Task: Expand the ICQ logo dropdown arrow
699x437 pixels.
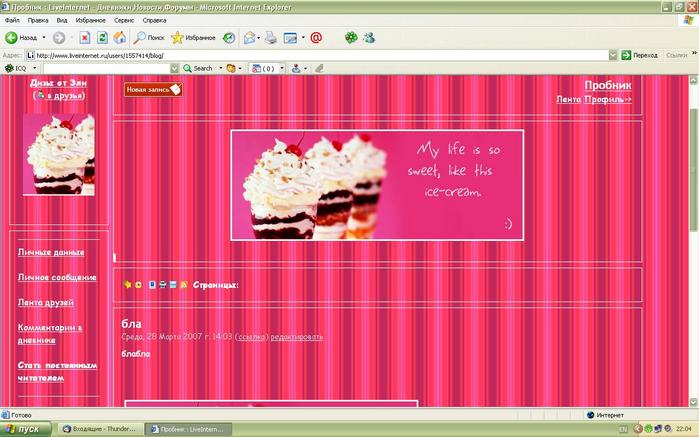Action: (x=34, y=69)
